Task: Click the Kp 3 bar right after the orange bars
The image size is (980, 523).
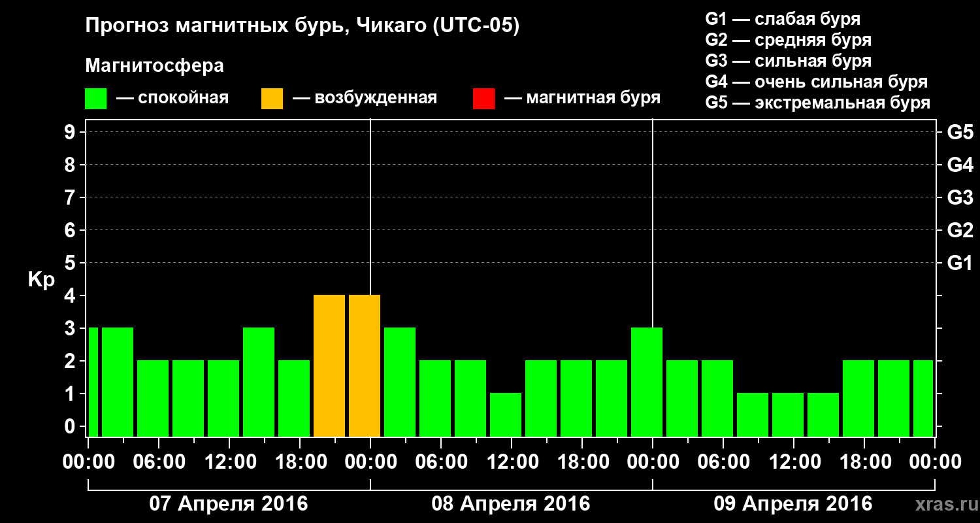Action: coord(400,382)
